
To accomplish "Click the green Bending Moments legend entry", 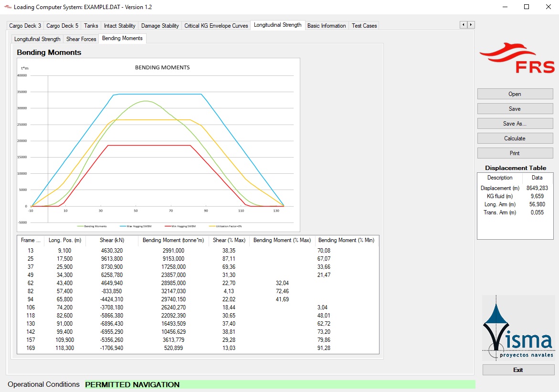I will [x=92, y=226].
